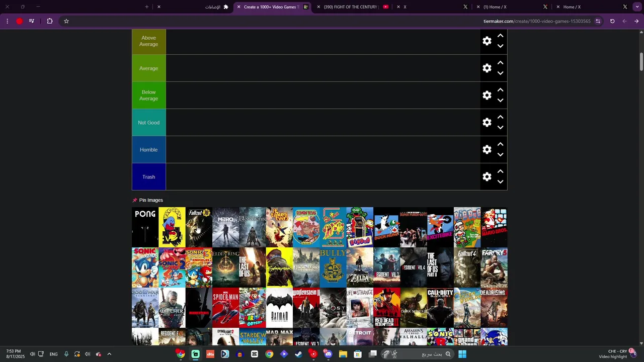Viewport: 644px width, 362px height.
Task: Click the taskbar search box
Action: [x=418, y=354]
